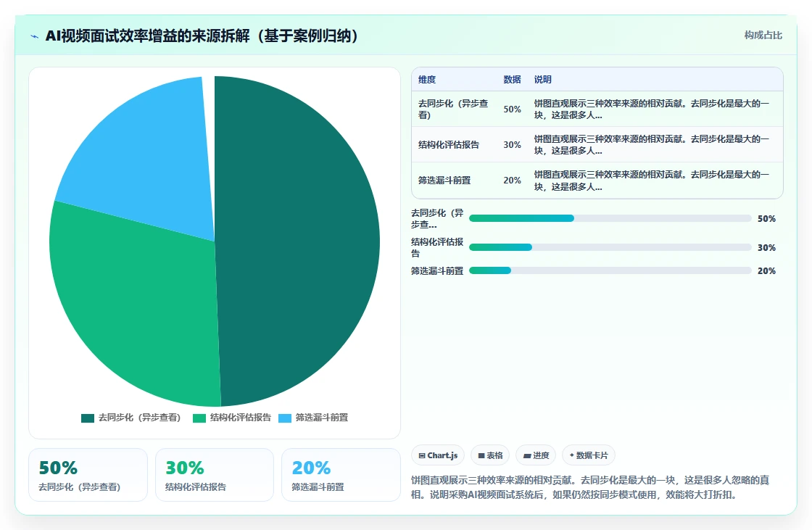The image size is (812, 530).
Task: Click the 30% 结构化评估报告 data card
Action: pos(215,475)
